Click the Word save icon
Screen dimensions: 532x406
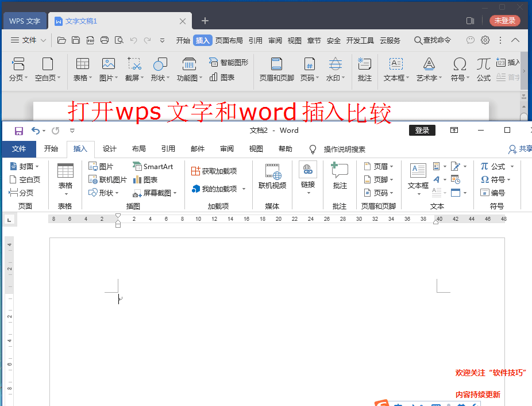click(x=18, y=131)
